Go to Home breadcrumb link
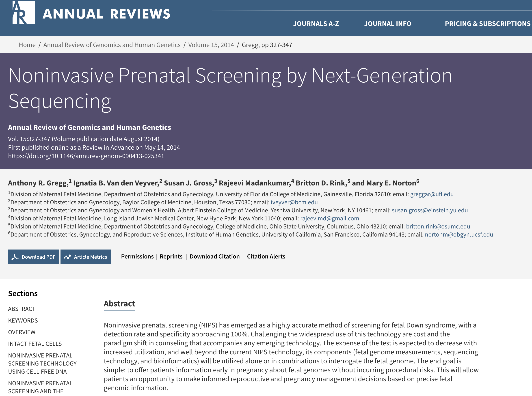The height and width of the screenshot is (396, 532). tap(27, 45)
